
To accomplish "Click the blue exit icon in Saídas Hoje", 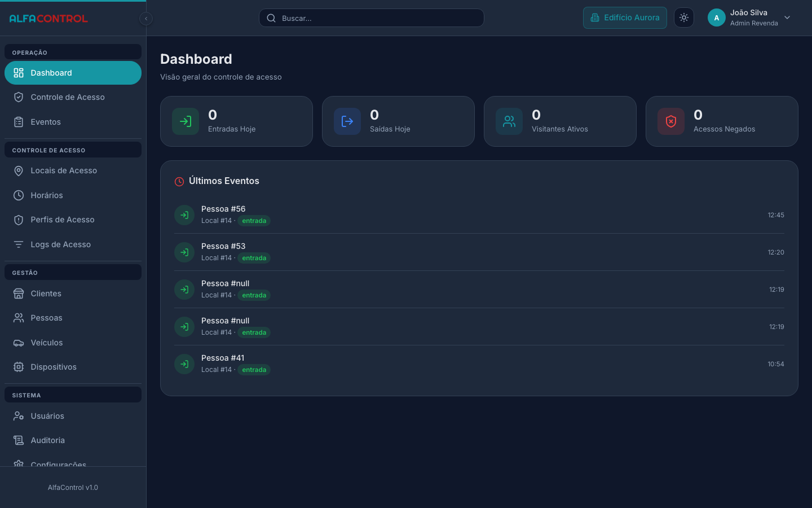I will 347,121.
